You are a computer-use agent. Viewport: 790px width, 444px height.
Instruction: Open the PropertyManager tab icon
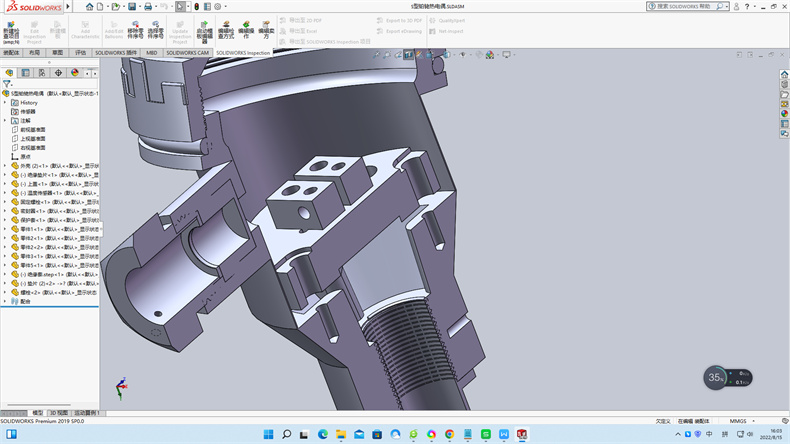[25, 73]
